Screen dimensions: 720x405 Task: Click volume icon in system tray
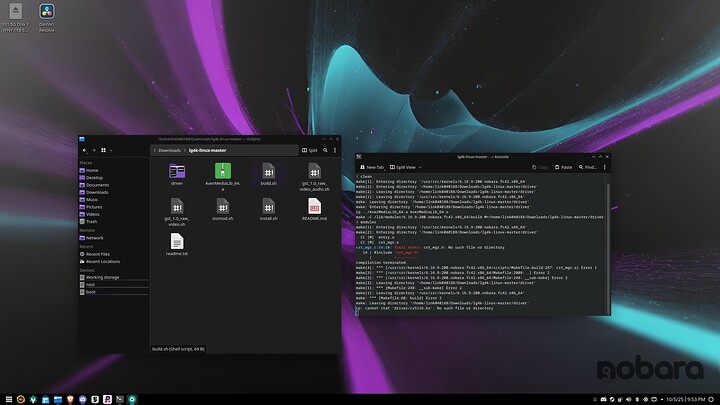coord(629,399)
